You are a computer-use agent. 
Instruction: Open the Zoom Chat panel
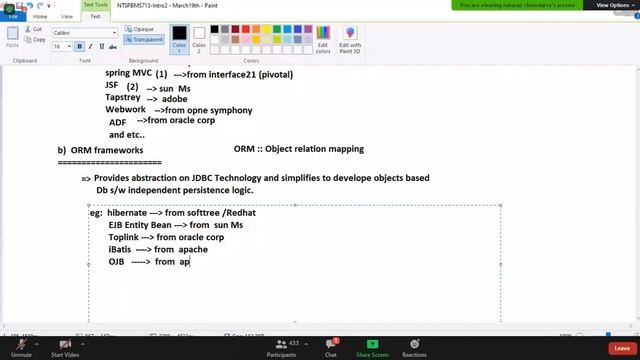[331, 348]
